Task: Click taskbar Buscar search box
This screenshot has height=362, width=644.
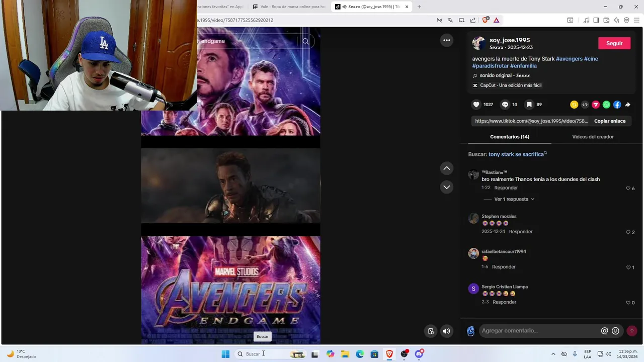Action: 271,354
